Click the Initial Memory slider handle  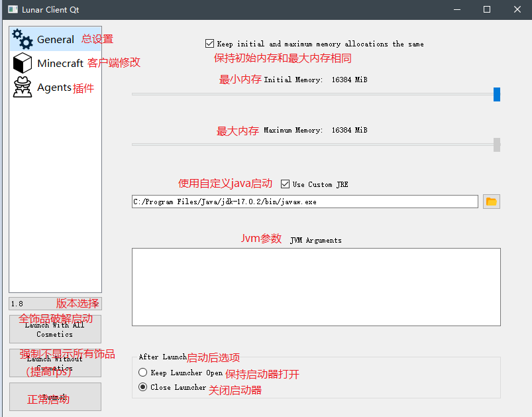pyautogui.click(x=497, y=94)
